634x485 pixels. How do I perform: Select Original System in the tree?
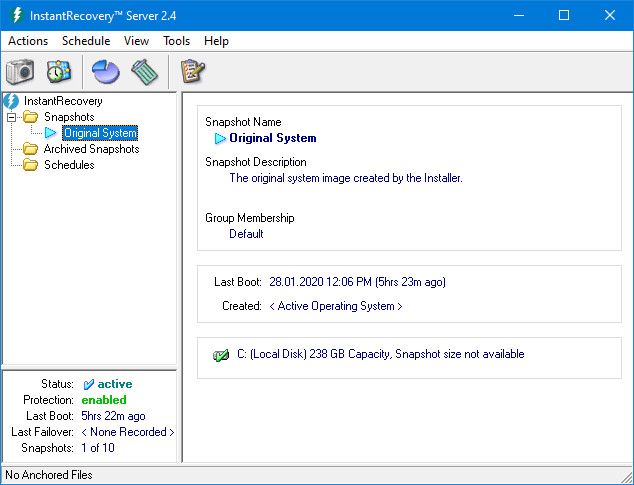[100, 133]
